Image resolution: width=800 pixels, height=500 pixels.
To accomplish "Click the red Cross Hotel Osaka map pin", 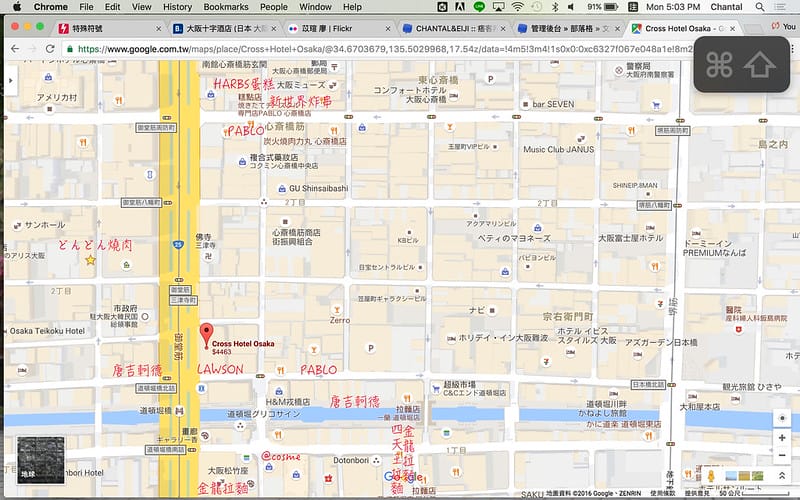I will click(206, 335).
